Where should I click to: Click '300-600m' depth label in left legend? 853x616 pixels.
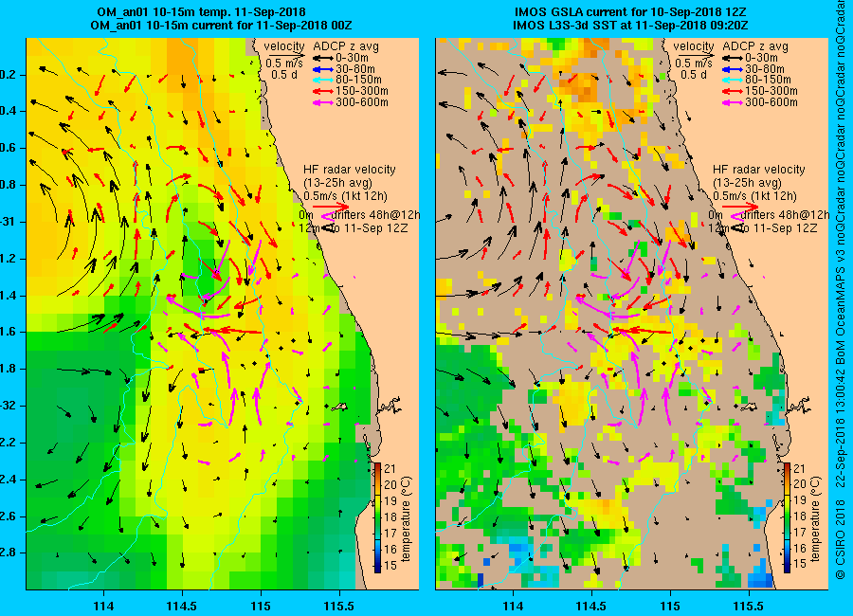pyautogui.click(x=362, y=102)
